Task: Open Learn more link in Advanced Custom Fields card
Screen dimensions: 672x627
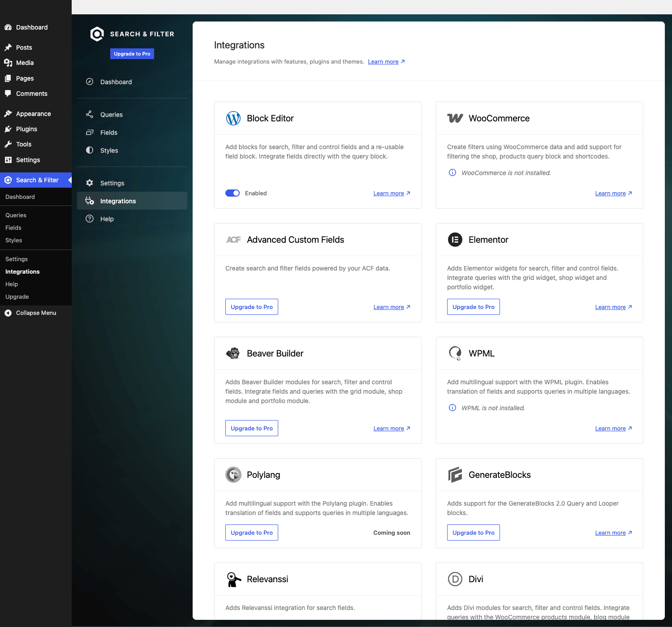Action: click(392, 307)
